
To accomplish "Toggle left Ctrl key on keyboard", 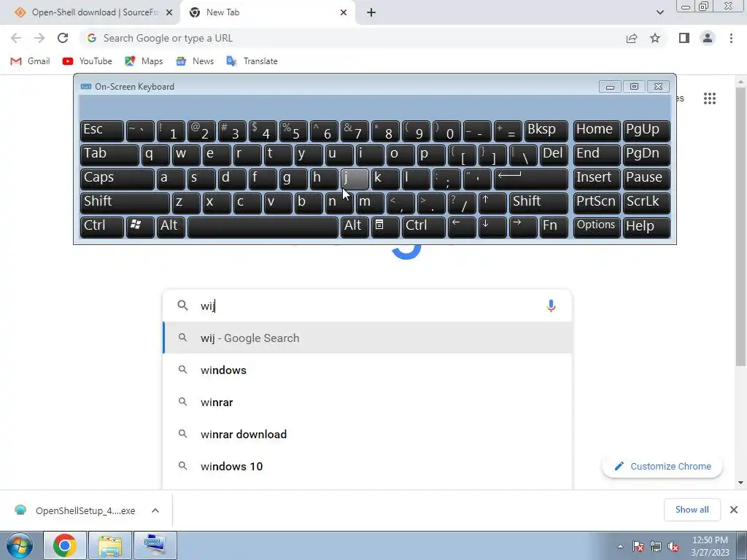I will (x=102, y=226).
